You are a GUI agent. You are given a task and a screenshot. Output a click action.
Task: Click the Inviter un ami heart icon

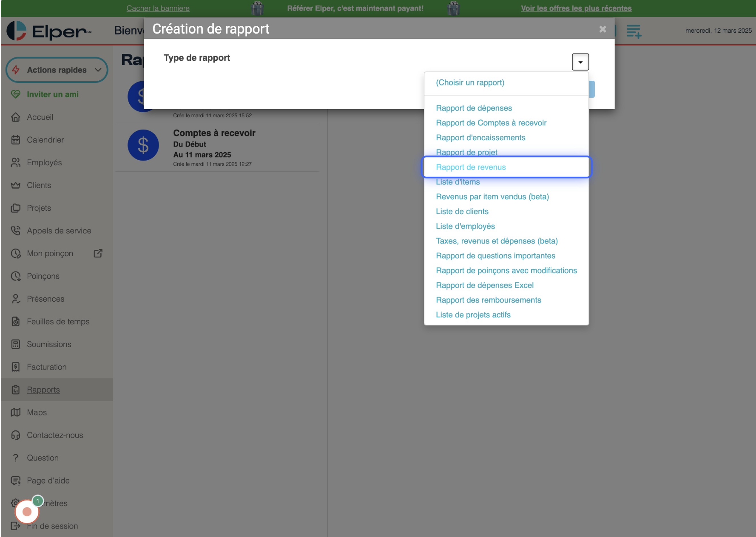[x=16, y=94]
